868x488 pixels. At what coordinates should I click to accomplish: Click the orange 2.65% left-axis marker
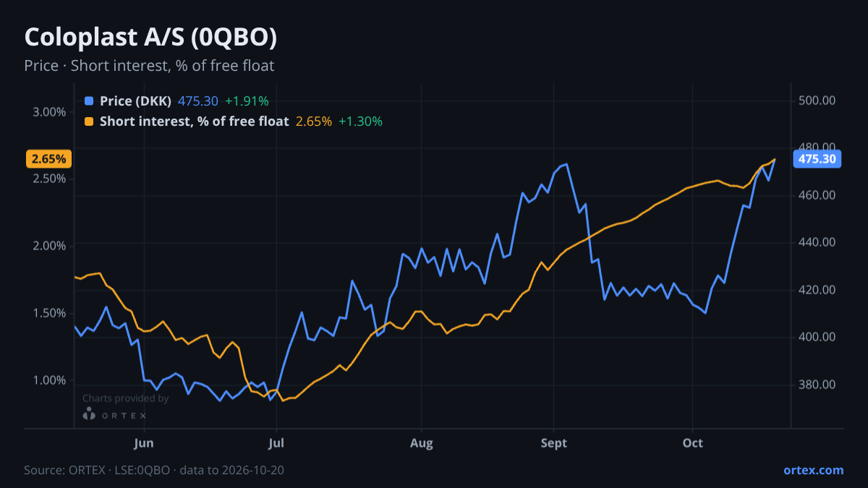(x=48, y=159)
